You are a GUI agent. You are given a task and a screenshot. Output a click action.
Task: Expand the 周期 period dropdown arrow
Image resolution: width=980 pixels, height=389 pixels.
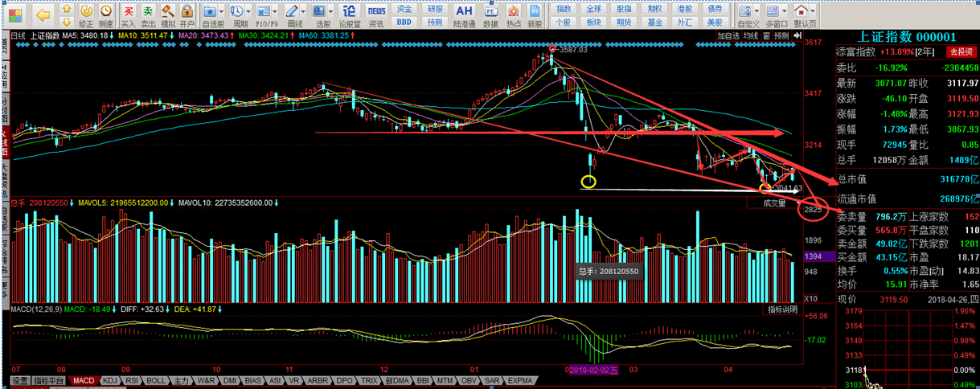[248, 11]
